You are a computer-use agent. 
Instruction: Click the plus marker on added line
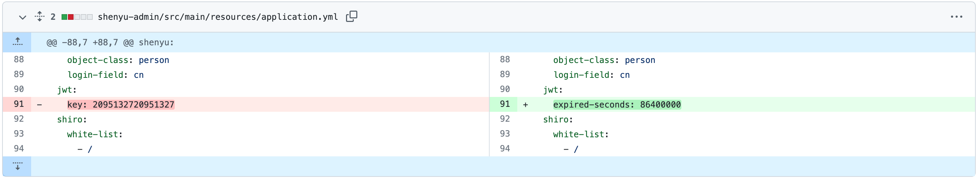[x=525, y=104]
